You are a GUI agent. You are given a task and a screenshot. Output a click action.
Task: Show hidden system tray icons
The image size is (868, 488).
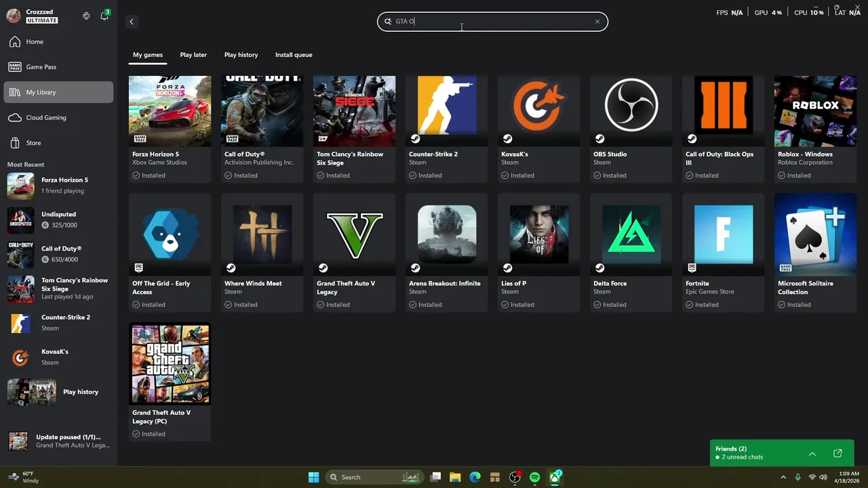point(783,477)
